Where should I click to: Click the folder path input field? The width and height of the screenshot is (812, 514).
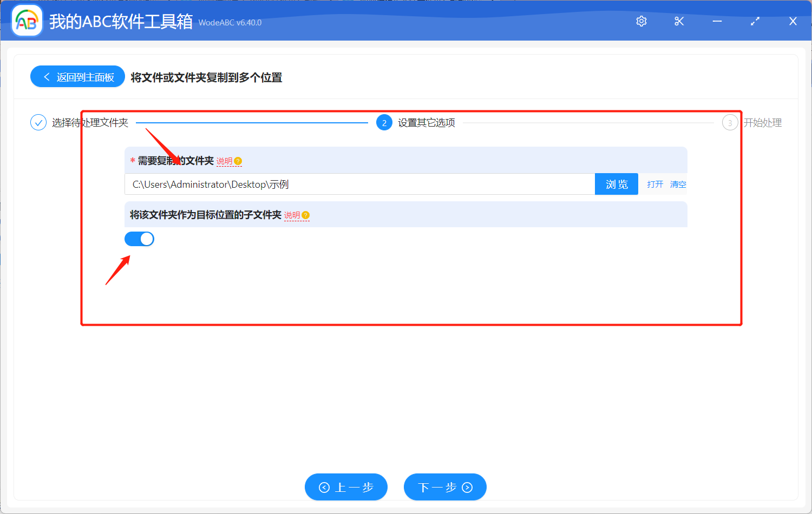[x=357, y=184]
